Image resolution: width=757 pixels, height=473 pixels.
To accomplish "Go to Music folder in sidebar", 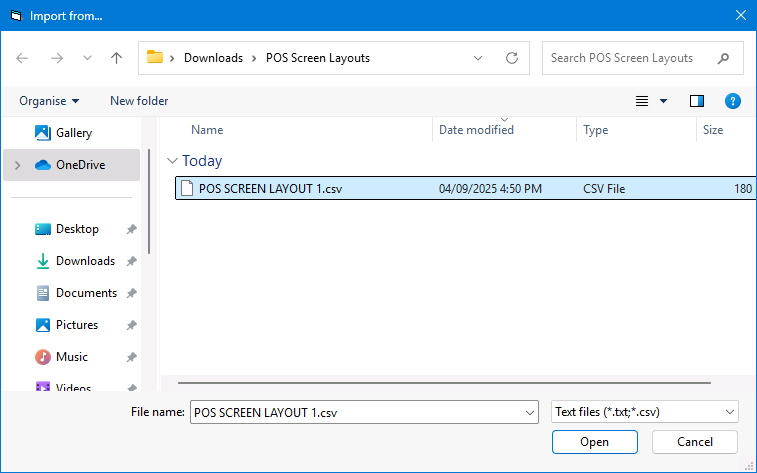I will click(x=71, y=357).
